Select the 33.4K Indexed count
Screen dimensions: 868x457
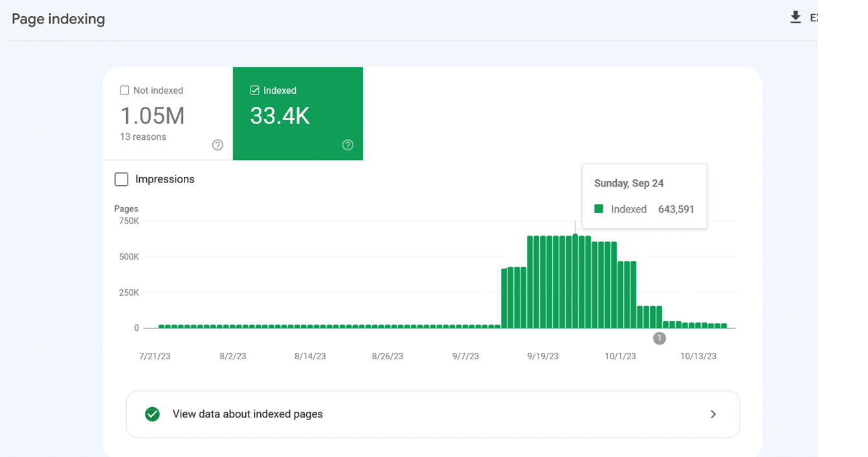280,116
